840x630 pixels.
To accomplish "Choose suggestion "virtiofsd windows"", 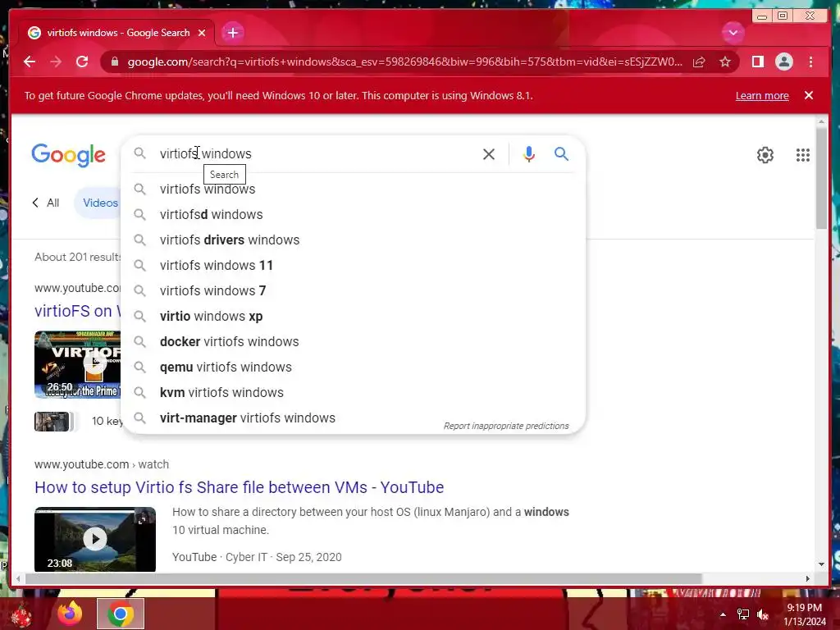I will [353, 214].
